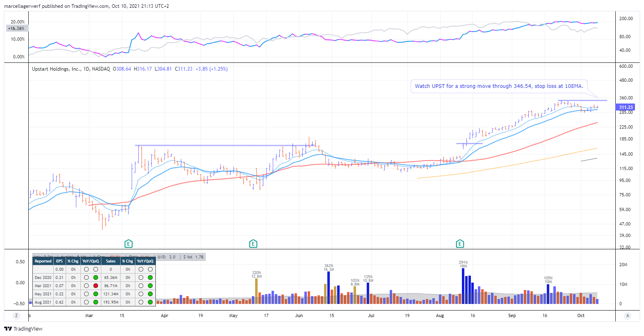This screenshot has width=644, height=336.
Task: Click the earnings E marker in August
Action: (x=460, y=244)
